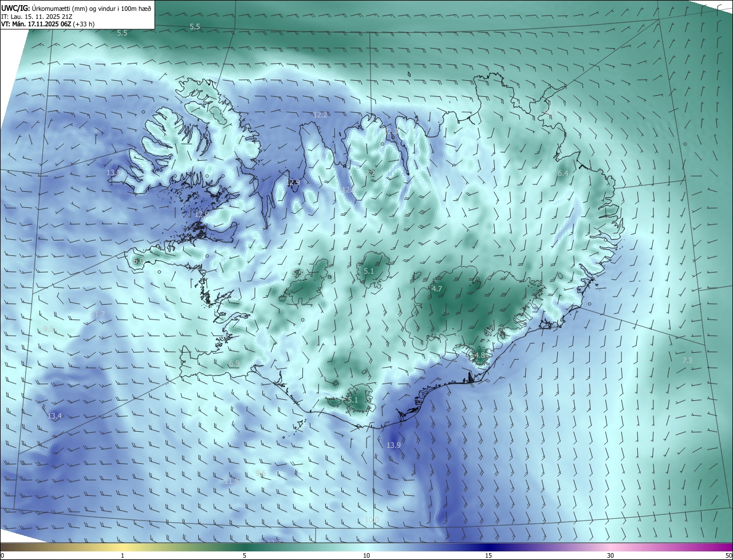Click the 4.7 value on Vatnajökull glacier
The image size is (733, 560).
tap(437, 289)
